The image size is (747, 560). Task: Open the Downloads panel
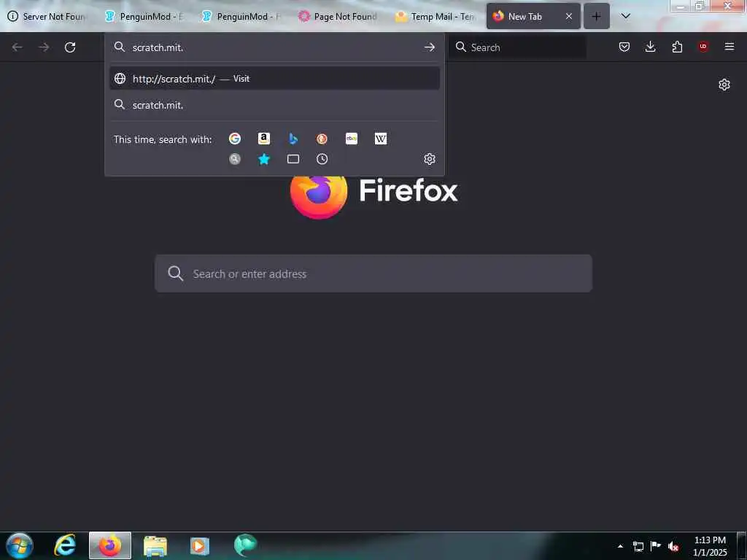coord(650,47)
